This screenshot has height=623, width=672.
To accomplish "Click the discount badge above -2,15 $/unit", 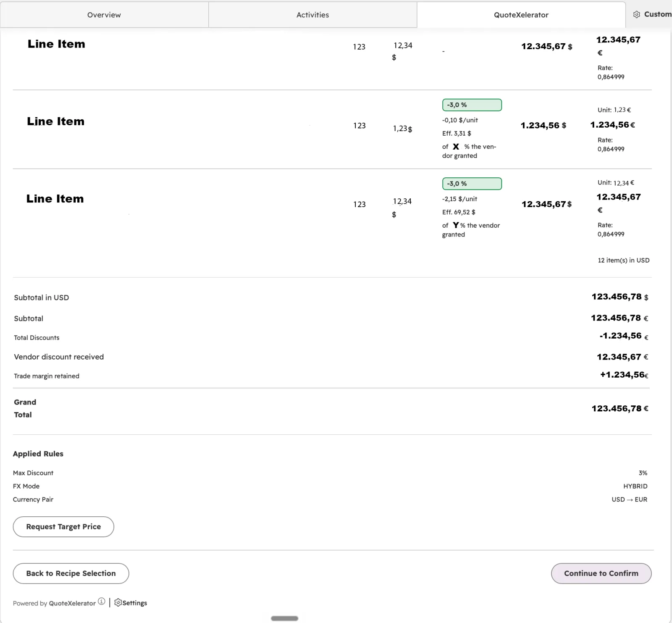I will click(472, 184).
